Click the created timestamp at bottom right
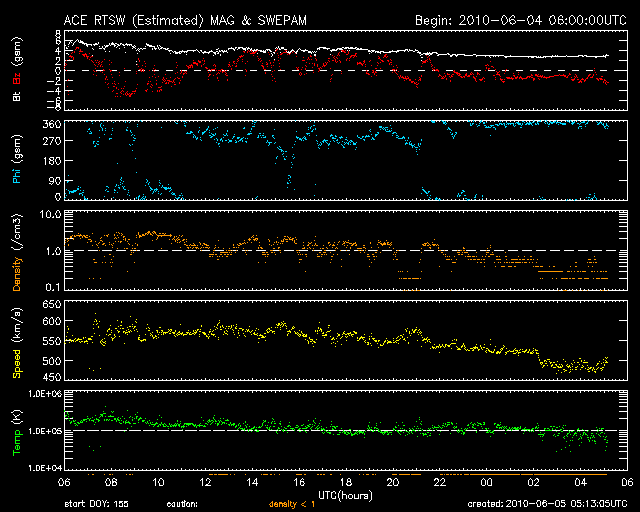 [547, 504]
